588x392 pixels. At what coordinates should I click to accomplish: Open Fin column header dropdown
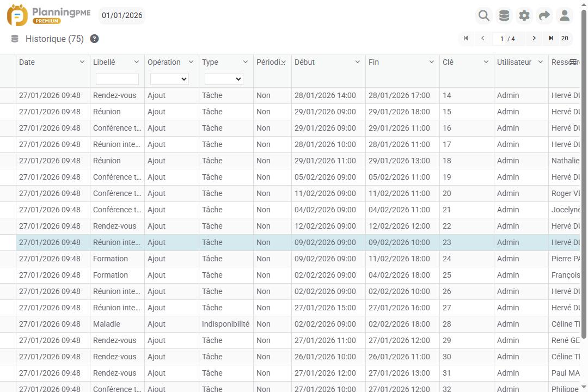pos(432,62)
